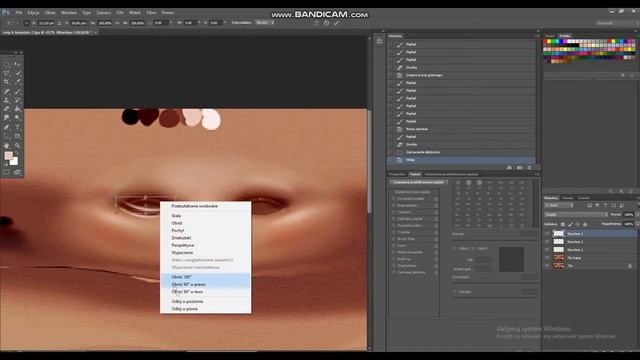The image size is (640, 360).
Task: Select the Type (T) tool
Action: pyautogui.click(x=17, y=127)
